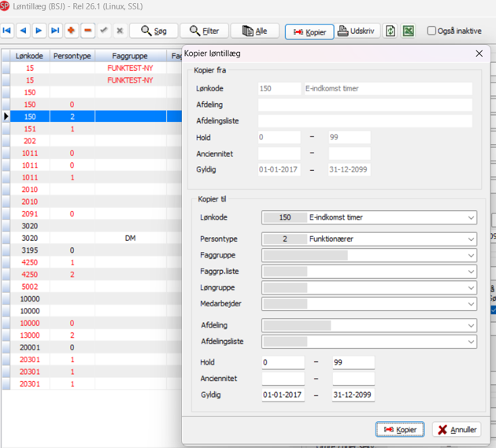The image size is (496, 448).
Task: Delete record minus icon
Action: coord(87,31)
